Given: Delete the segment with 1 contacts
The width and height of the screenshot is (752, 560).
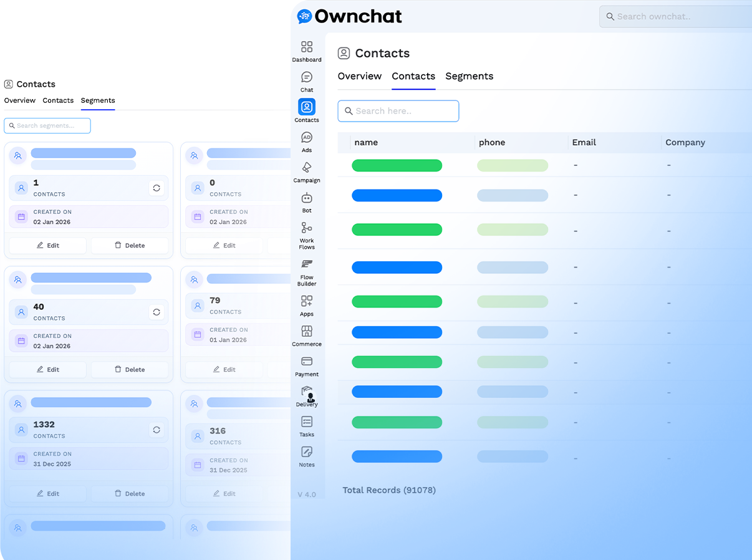Looking at the screenshot, I should (130, 245).
